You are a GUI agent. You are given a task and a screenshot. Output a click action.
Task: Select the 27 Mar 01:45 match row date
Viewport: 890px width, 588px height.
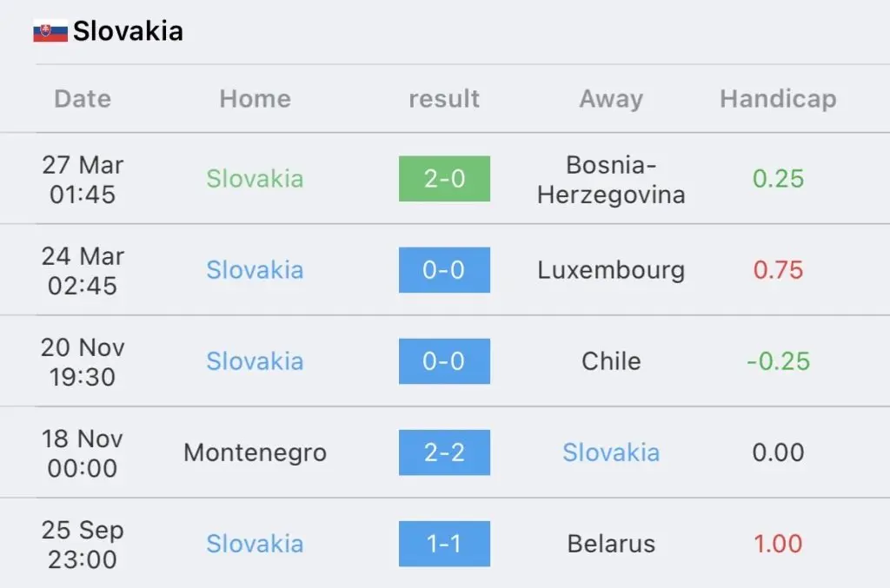pyautogui.click(x=83, y=180)
